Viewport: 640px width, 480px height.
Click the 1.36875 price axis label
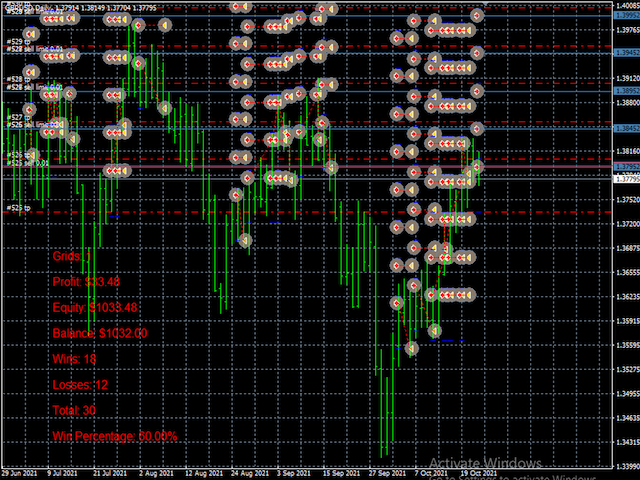tap(627, 248)
